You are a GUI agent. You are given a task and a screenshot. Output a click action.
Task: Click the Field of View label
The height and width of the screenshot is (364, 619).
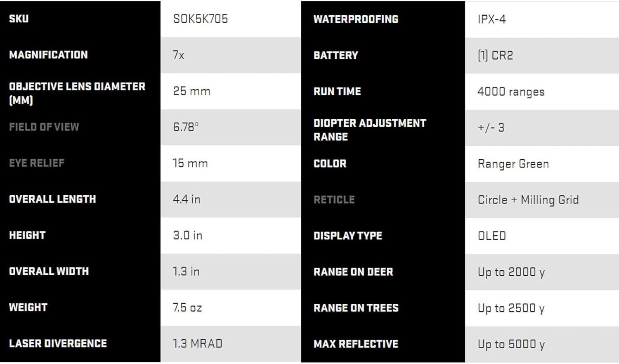44,127
